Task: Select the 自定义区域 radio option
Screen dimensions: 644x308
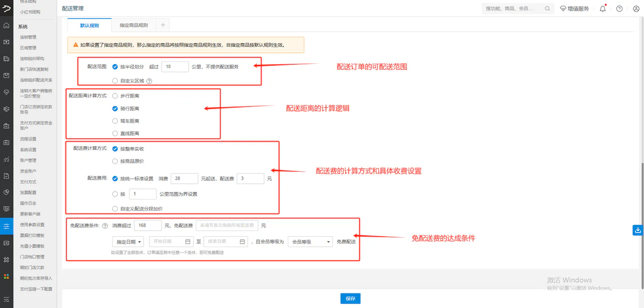Action: [115, 81]
